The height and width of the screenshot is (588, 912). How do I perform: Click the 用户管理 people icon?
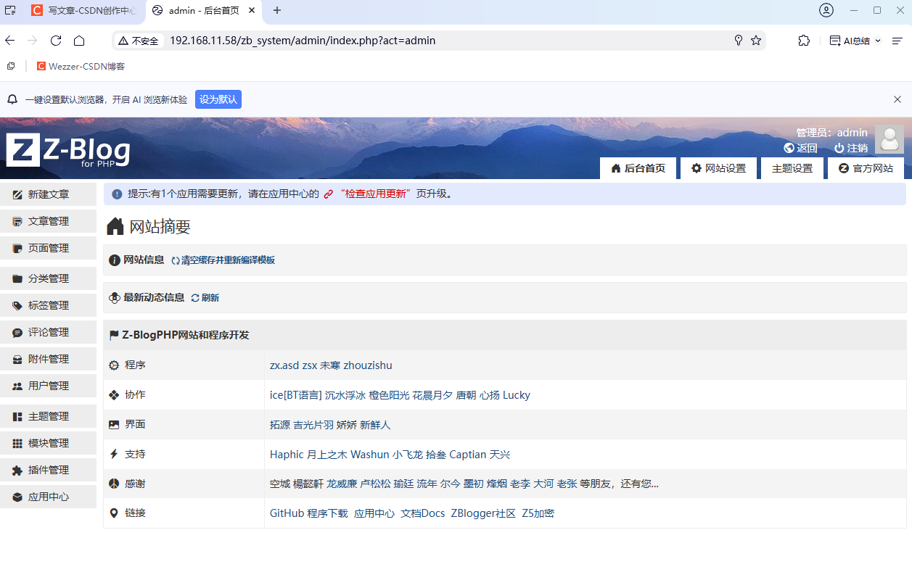(17, 386)
